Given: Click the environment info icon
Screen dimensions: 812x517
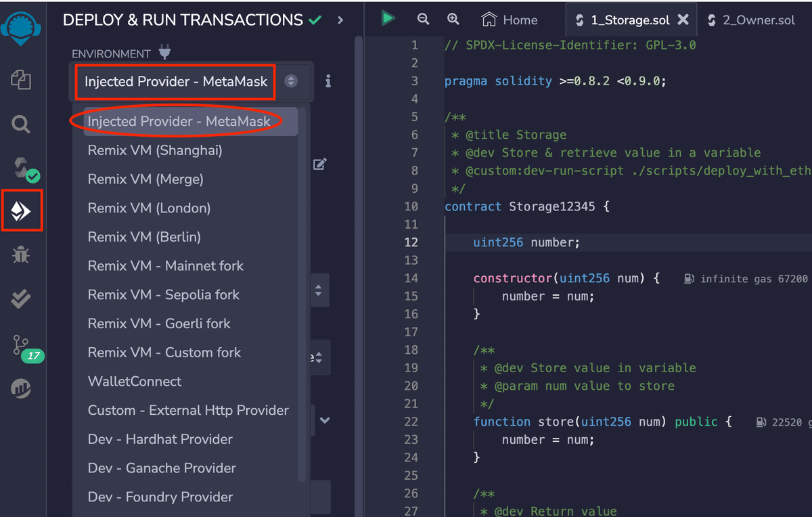Looking at the screenshot, I should coord(328,81).
